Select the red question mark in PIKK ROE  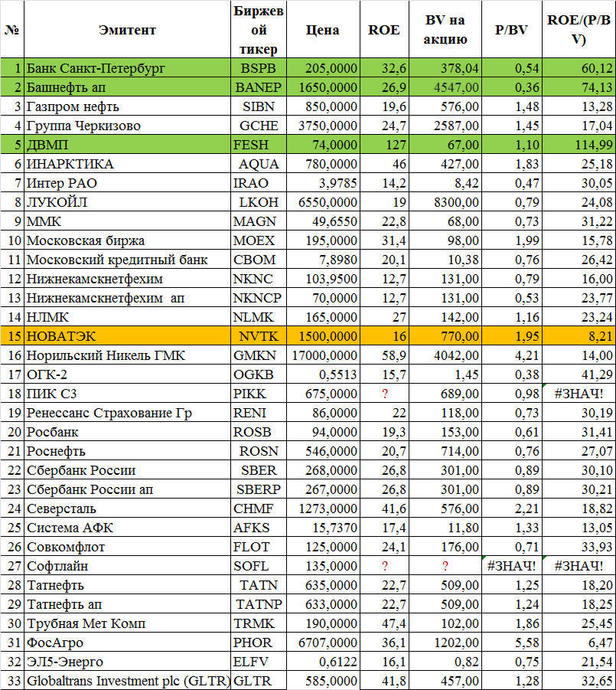point(385,394)
